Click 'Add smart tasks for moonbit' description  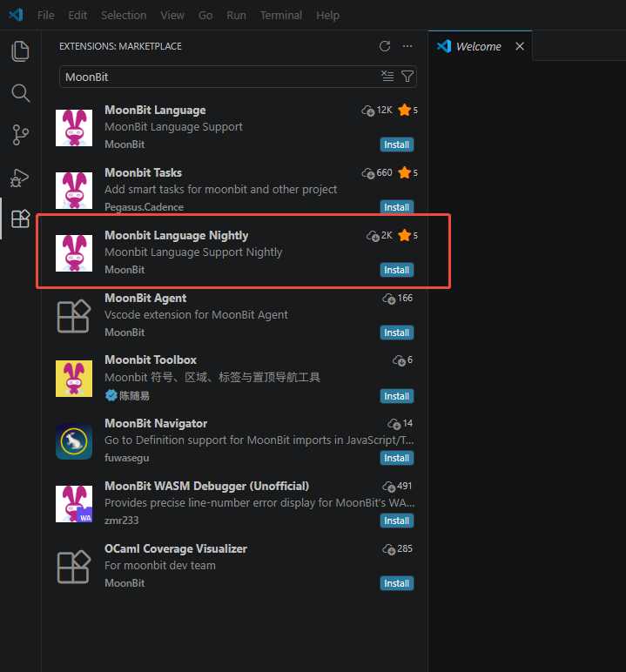(x=221, y=190)
